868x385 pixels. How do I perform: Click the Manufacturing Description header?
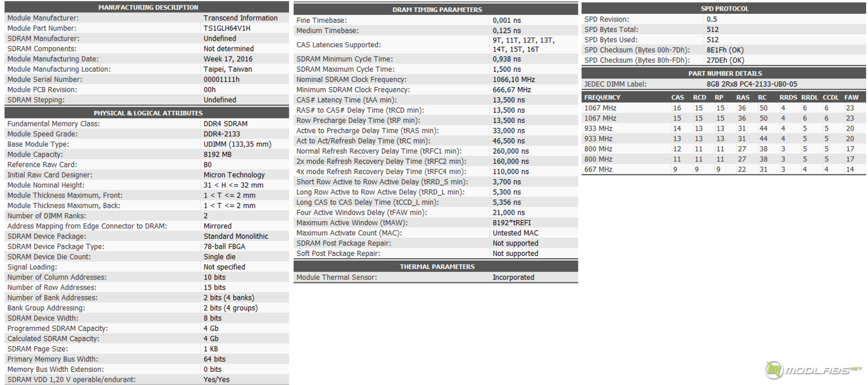(148, 7)
